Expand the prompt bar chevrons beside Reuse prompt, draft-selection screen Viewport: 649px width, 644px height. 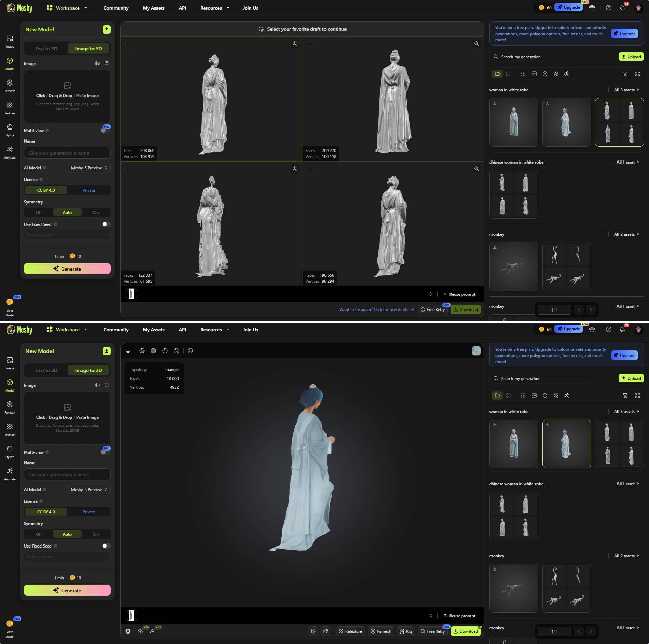(x=431, y=294)
